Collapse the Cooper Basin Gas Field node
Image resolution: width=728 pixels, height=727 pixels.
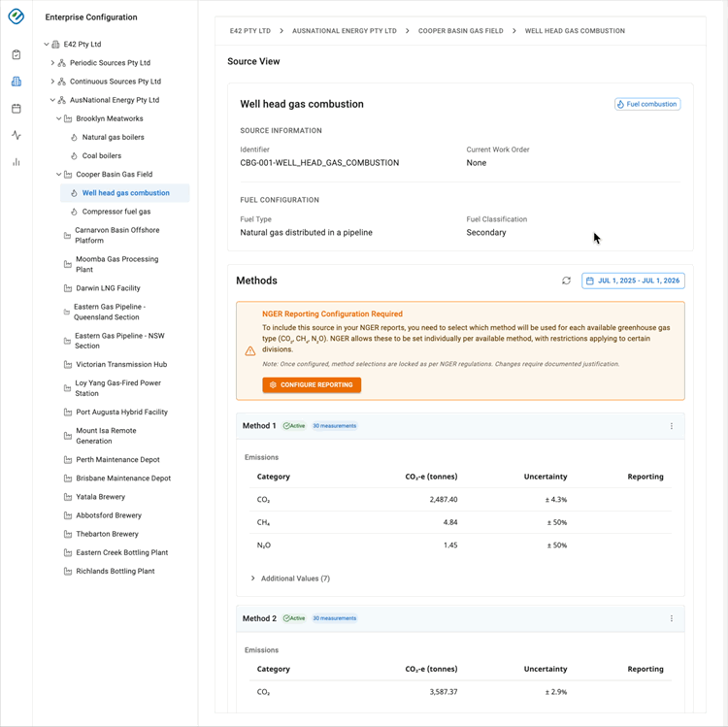59,175
